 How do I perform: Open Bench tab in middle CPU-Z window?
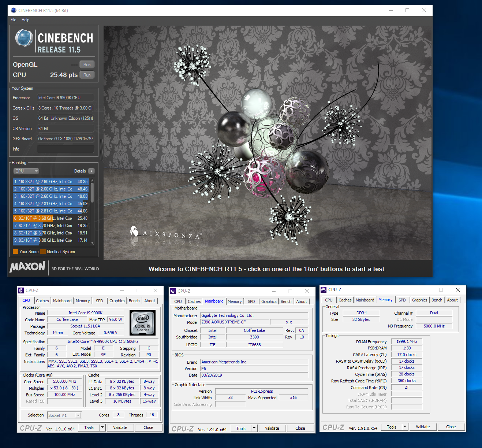[x=286, y=301]
